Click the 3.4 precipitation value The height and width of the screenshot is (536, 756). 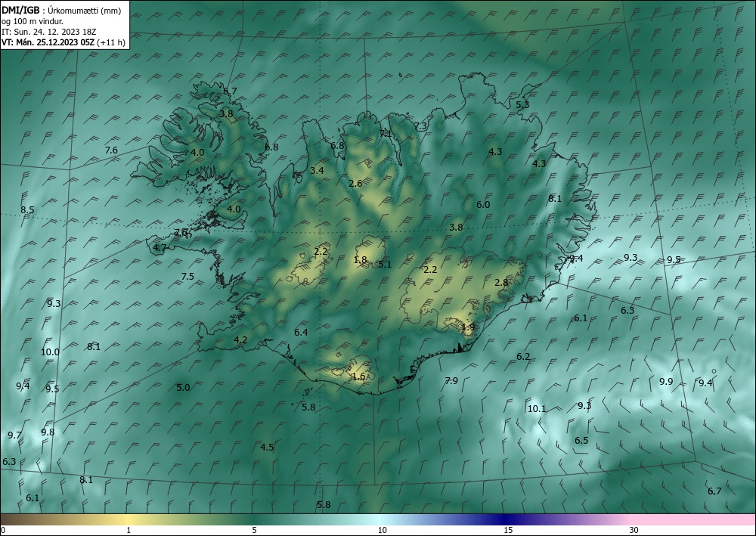point(317,170)
